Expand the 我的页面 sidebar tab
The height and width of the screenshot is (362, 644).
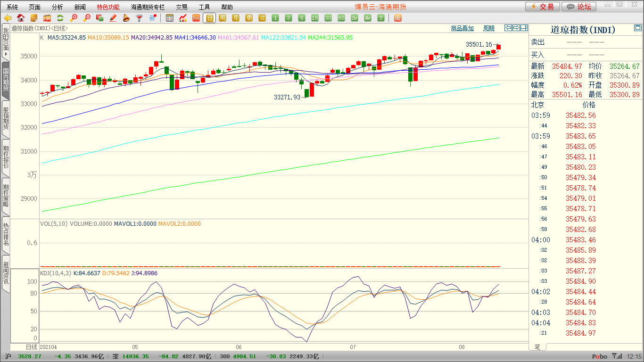pyautogui.click(x=6, y=43)
